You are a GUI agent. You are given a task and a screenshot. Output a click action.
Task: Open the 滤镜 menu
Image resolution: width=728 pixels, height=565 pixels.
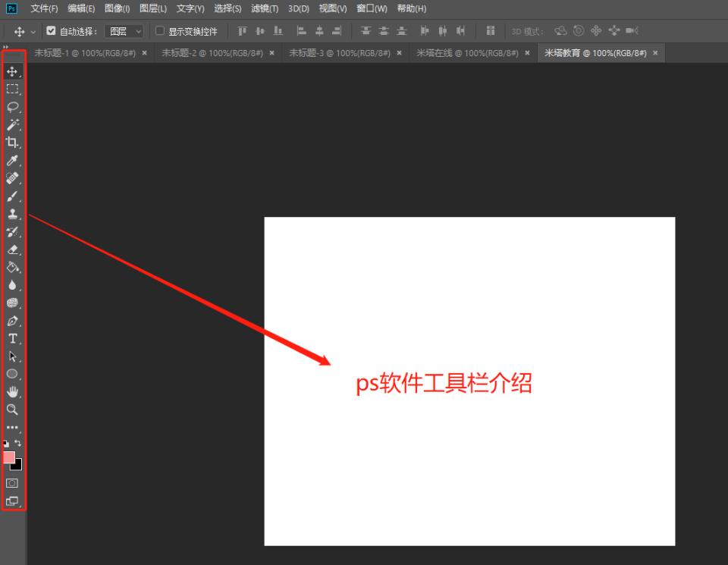point(264,8)
